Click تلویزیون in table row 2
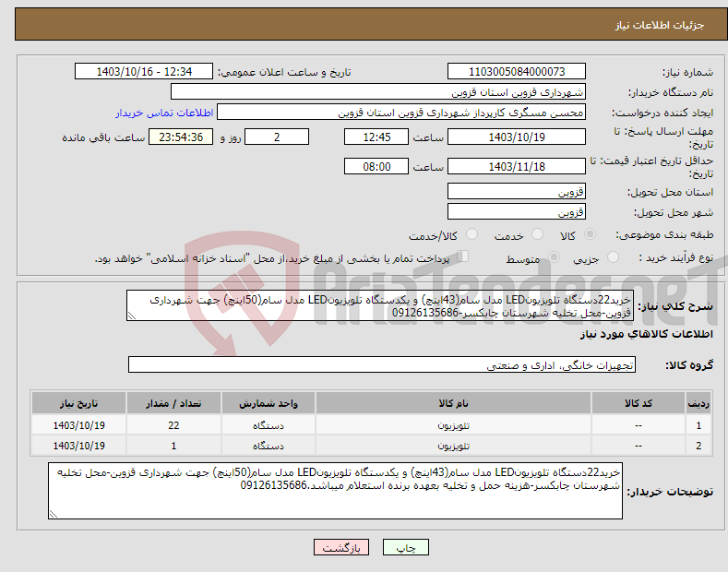The width and height of the screenshot is (728, 572). point(454,446)
